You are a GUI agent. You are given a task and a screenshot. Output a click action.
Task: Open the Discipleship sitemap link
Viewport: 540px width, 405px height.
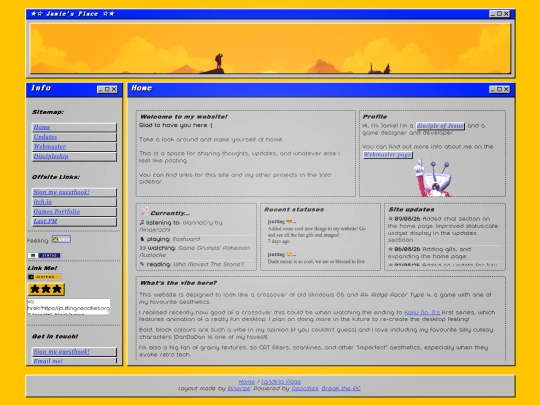74,156
